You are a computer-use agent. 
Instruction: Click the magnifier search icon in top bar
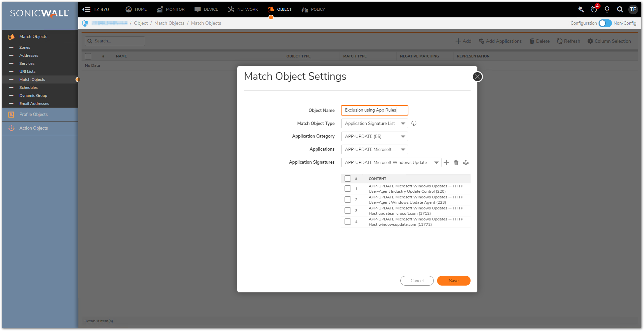pos(620,9)
